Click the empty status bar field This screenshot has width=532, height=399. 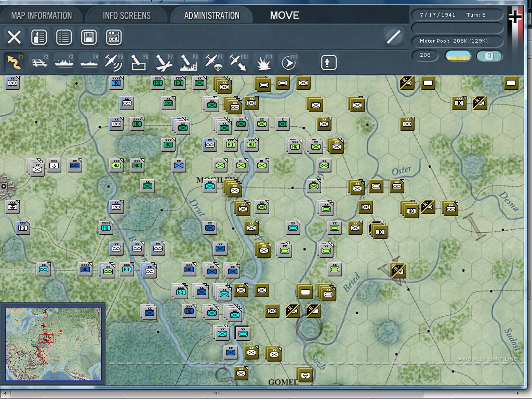[457, 28]
